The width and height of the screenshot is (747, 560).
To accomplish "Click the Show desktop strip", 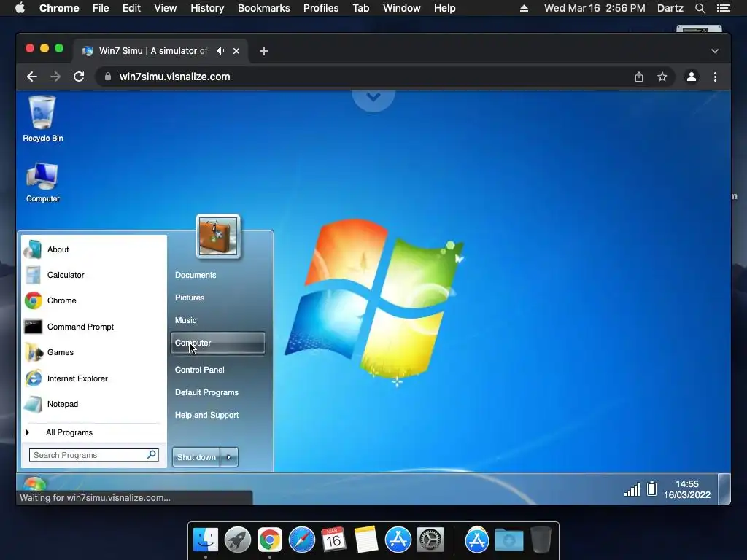I will pos(724,489).
